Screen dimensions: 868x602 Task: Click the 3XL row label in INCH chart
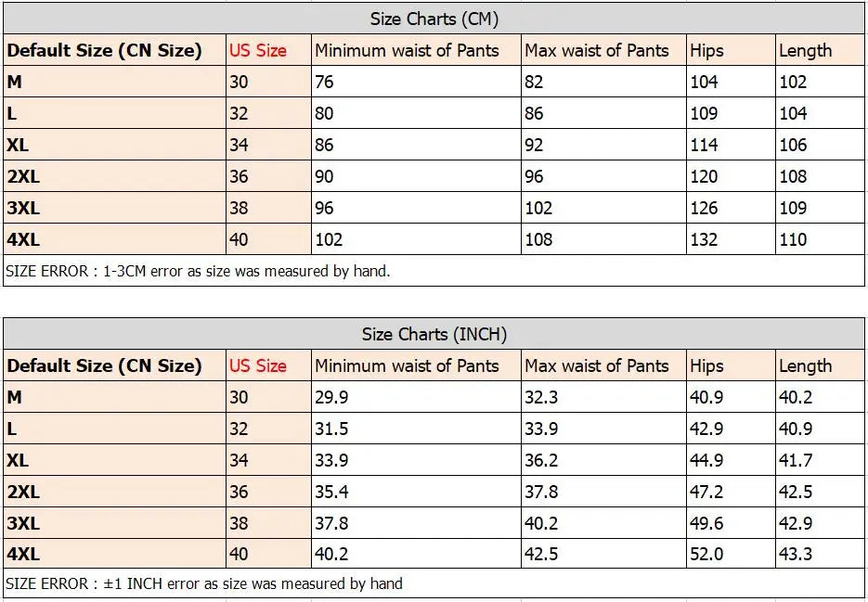tap(23, 523)
